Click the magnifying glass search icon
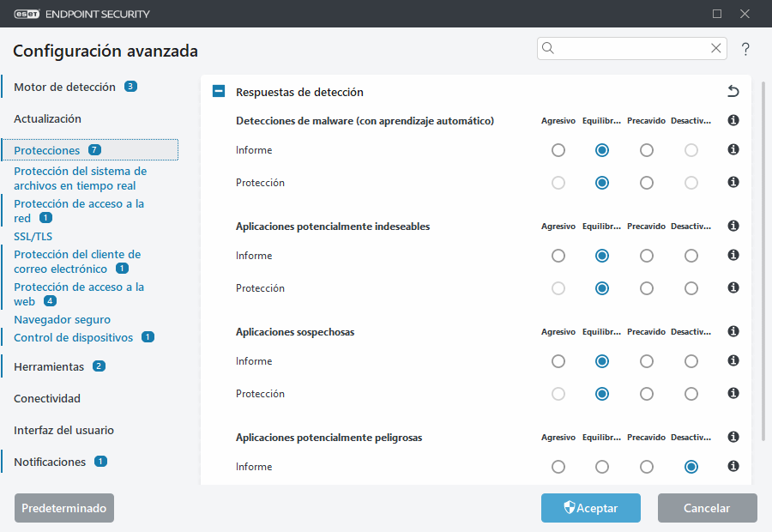This screenshot has height=532, width=772. click(548, 48)
